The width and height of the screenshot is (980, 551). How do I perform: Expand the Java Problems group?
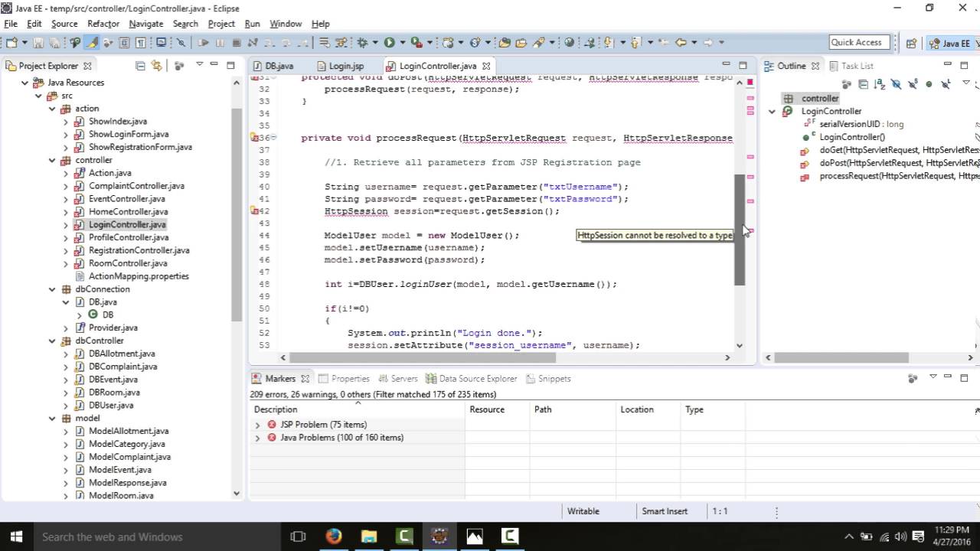tap(257, 438)
